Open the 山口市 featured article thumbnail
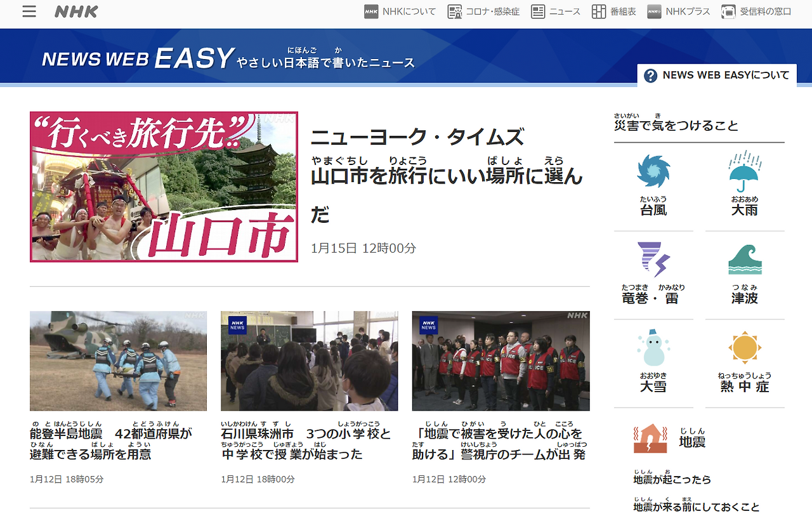Screen dimensions: 812x523 coord(164,187)
